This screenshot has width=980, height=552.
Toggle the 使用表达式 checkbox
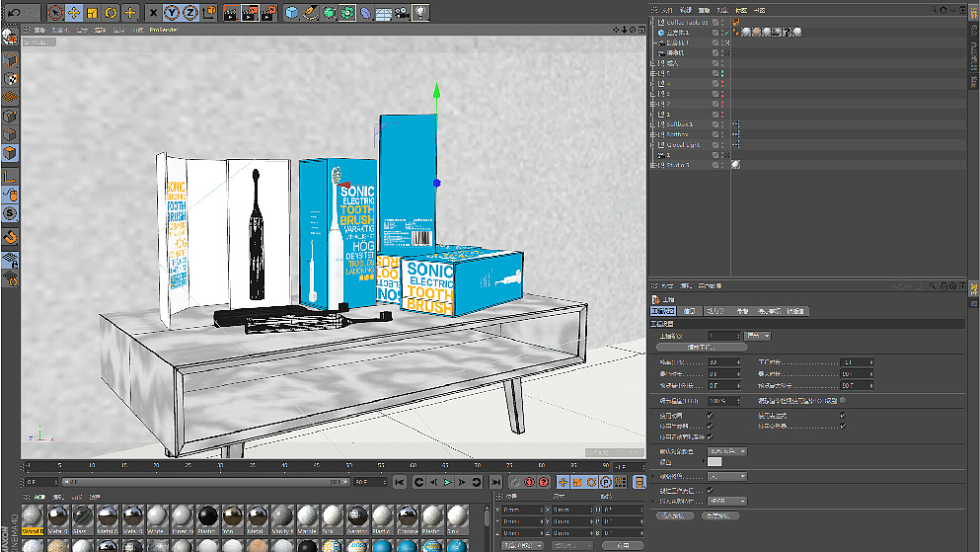pyautogui.click(x=843, y=415)
